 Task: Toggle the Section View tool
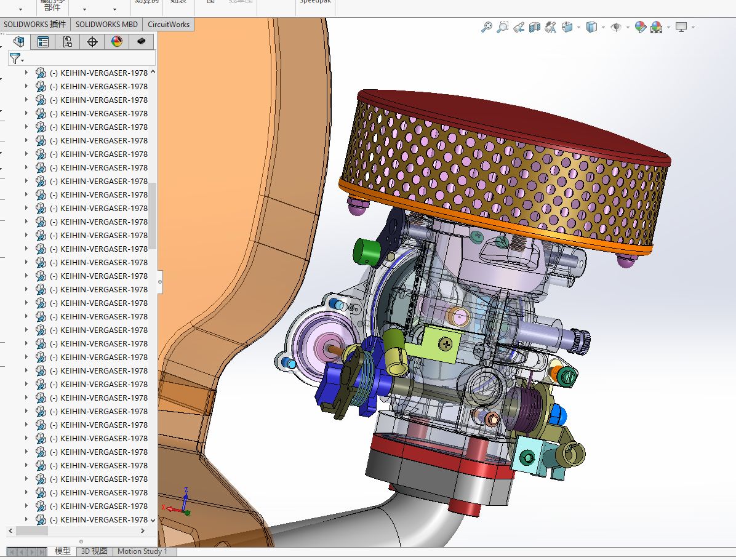[x=535, y=27]
